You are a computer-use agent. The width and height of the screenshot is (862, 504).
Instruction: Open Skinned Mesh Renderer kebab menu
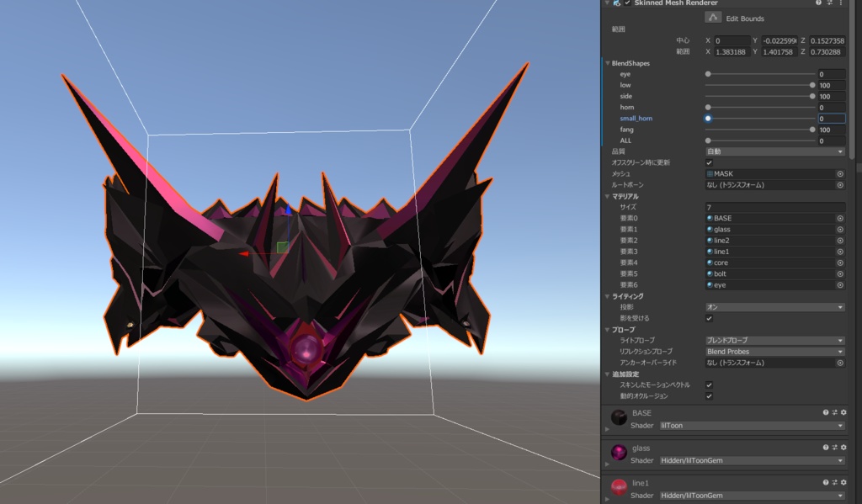coord(841,3)
